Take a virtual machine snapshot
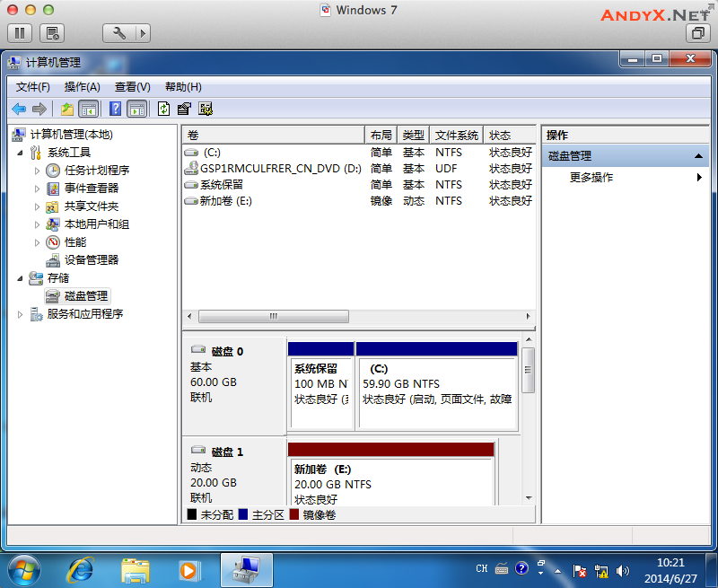This screenshot has height=588, width=718. (52, 33)
